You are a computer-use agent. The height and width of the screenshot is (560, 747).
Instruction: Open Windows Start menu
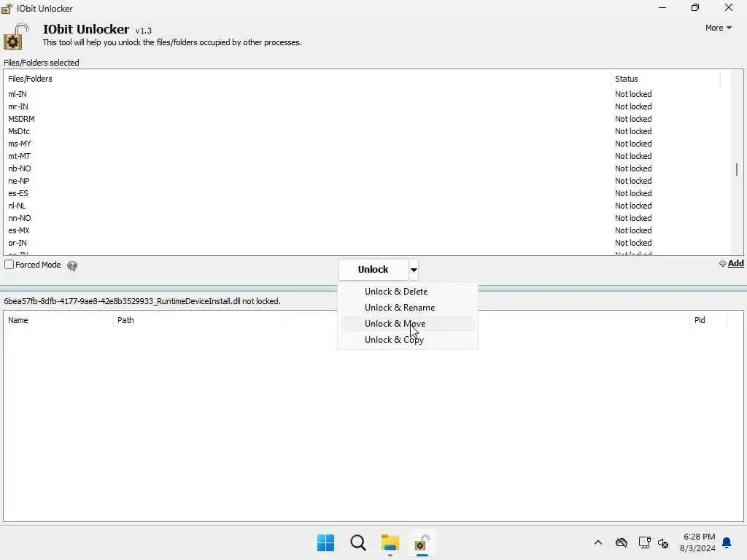(x=326, y=542)
